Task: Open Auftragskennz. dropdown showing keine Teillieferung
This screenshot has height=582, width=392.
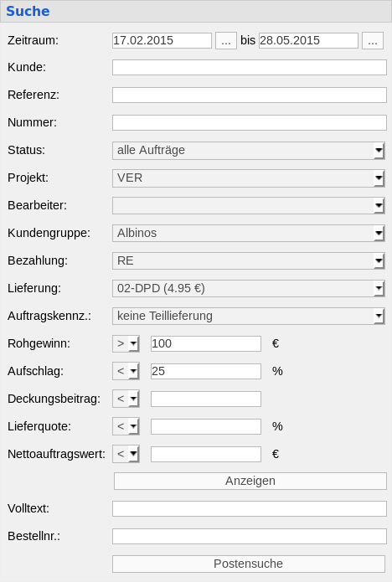Action: click(x=248, y=316)
